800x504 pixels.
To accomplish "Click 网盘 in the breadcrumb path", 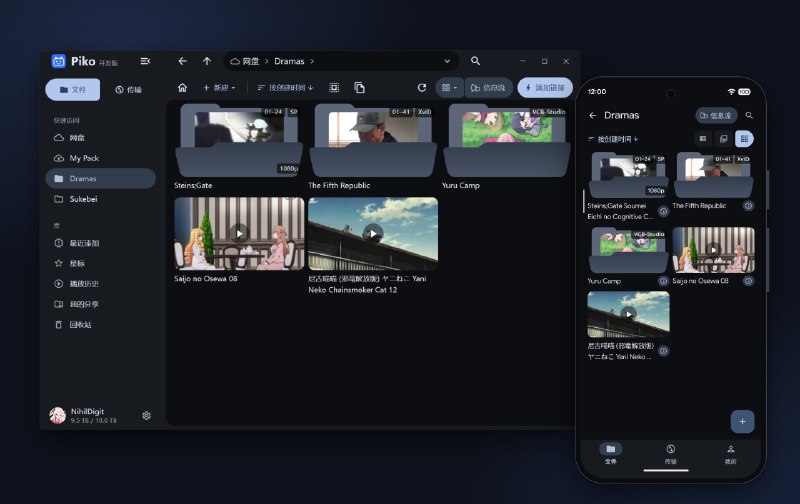I will (245, 61).
